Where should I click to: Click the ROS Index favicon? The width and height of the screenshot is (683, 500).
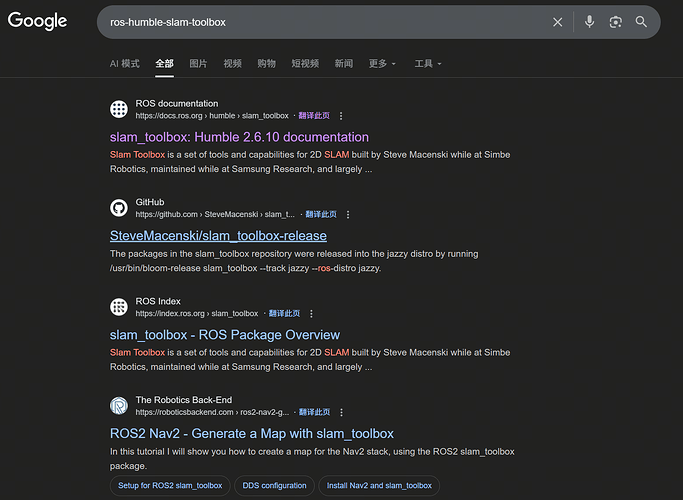pos(119,307)
